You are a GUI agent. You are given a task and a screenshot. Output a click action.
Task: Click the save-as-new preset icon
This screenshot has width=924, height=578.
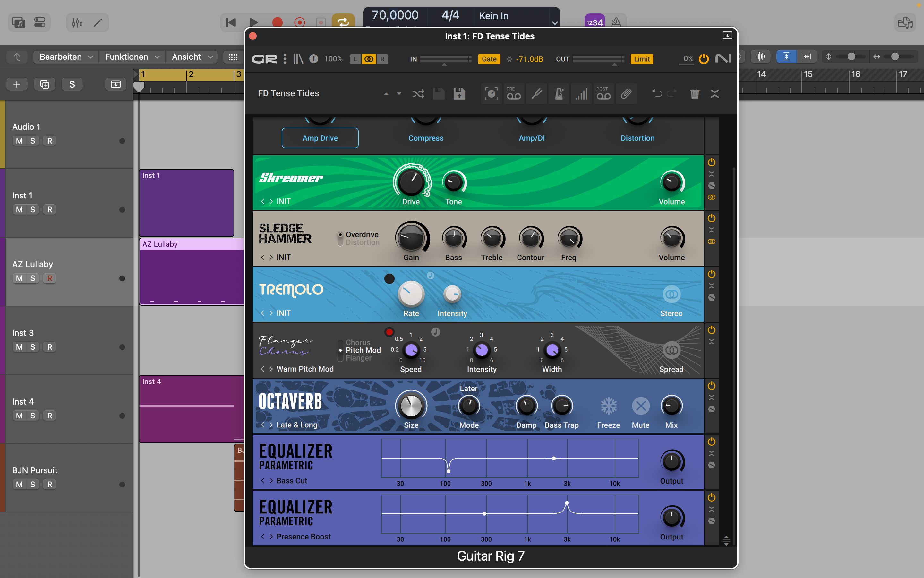click(459, 94)
